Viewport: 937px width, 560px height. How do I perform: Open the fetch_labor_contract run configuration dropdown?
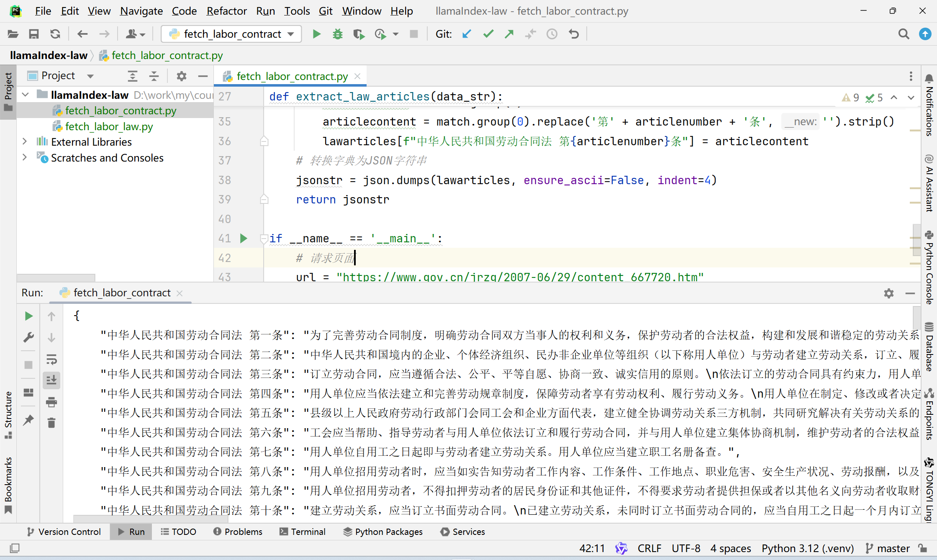pyautogui.click(x=231, y=34)
